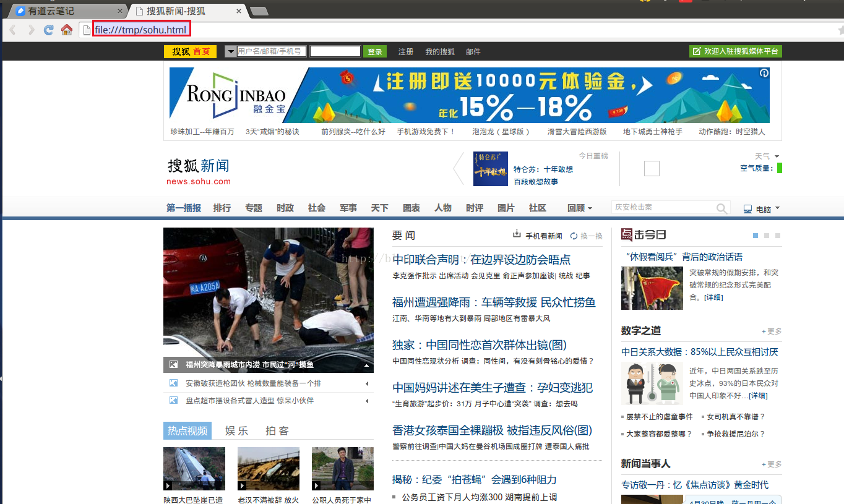Image resolution: width=844 pixels, height=504 pixels.
Task: Switch to 有道云笔记 browser tab
Action: coord(68,11)
